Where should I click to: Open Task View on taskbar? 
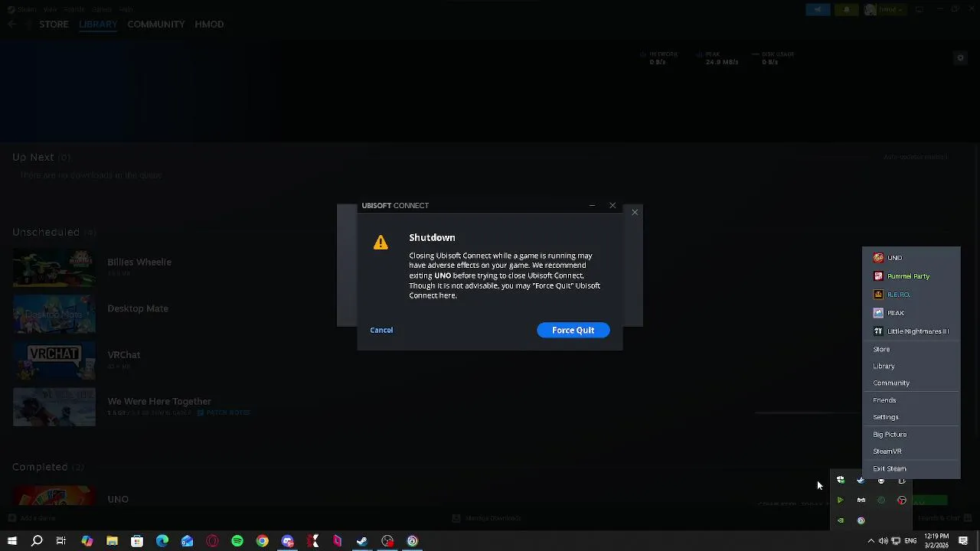point(61,541)
